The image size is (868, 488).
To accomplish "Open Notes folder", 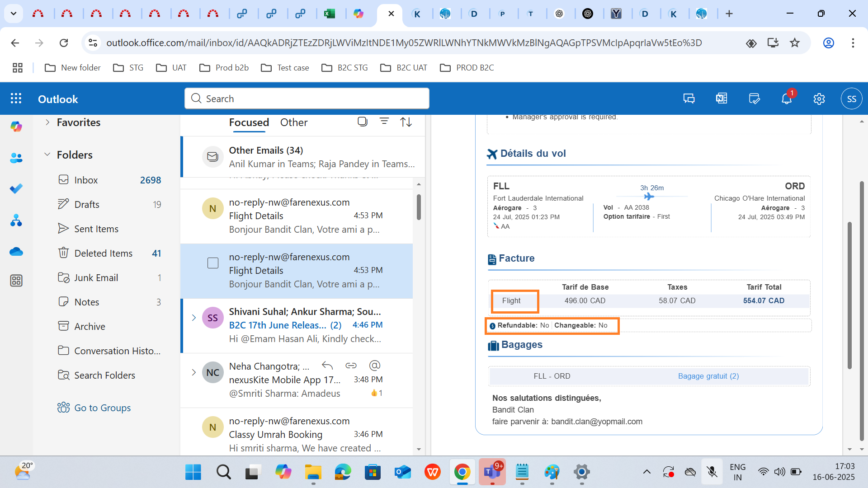I will (x=108, y=302).
